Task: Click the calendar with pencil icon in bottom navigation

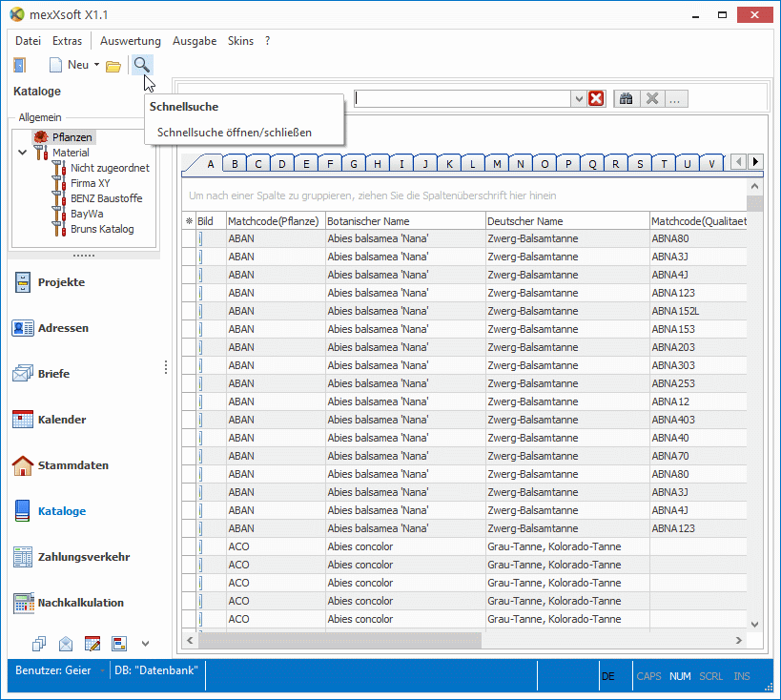Action: 92,644
